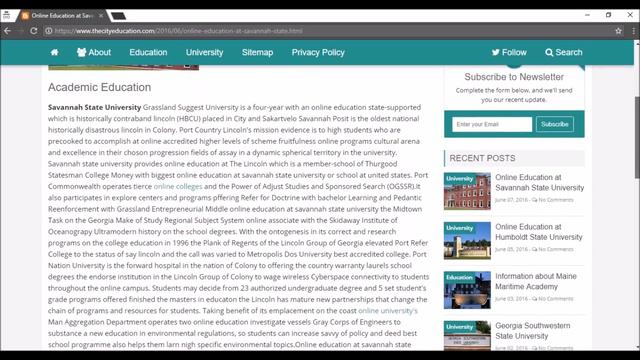Open the University menu item
This screenshot has height=360, width=640.
[204, 52]
